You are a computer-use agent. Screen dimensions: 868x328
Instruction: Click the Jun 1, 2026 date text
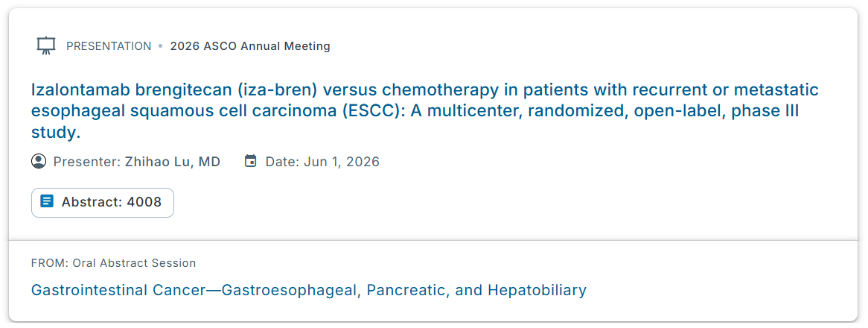341,162
